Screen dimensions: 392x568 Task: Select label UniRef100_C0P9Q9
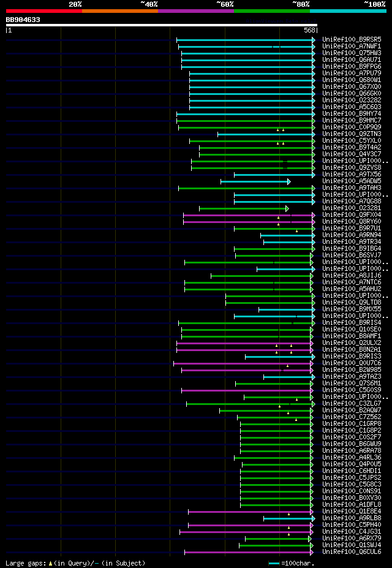(x=352, y=127)
